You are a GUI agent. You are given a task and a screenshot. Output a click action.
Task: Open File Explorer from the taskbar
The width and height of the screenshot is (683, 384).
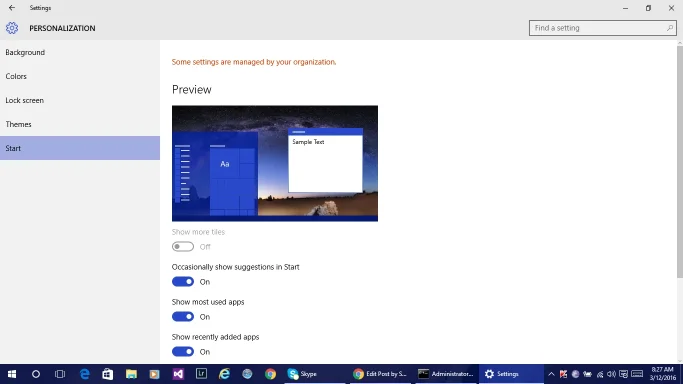[131, 374]
